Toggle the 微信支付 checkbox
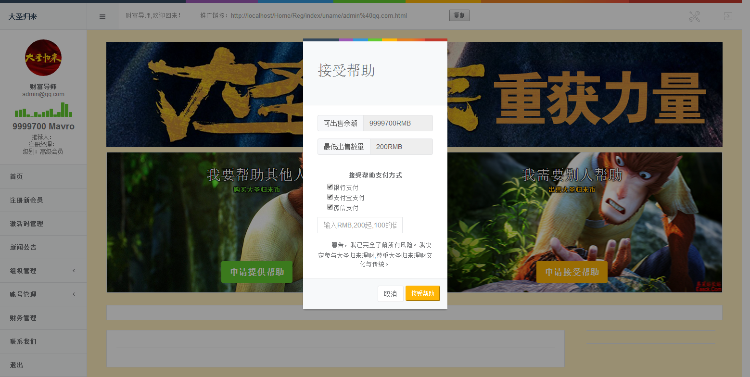 point(330,208)
